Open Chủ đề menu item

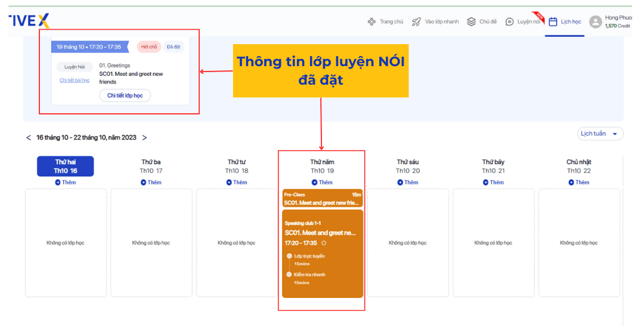pyautogui.click(x=482, y=22)
